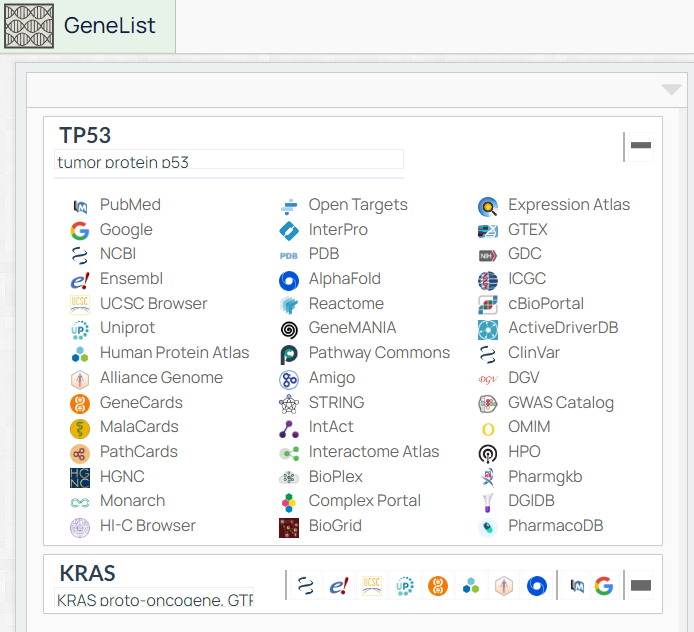The width and height of the screenshot is (694, 632).
Task: Open the HPO link
Action: pos(524,451)
